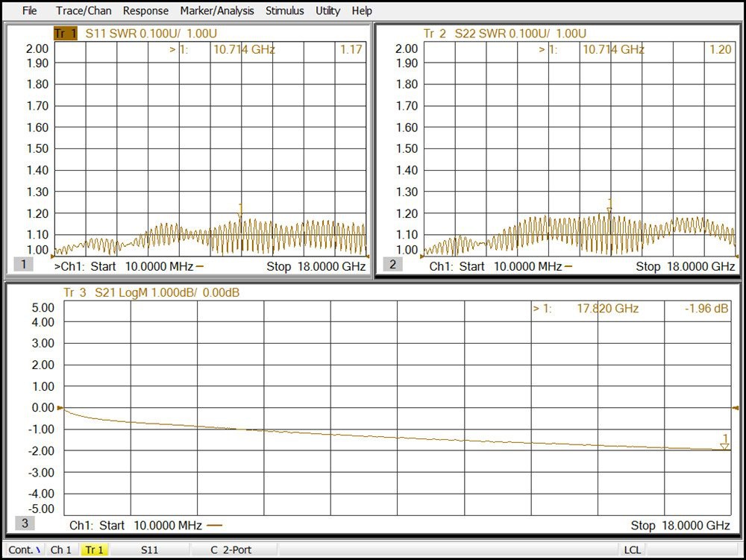Click window number 3 badge

[25, 523]
